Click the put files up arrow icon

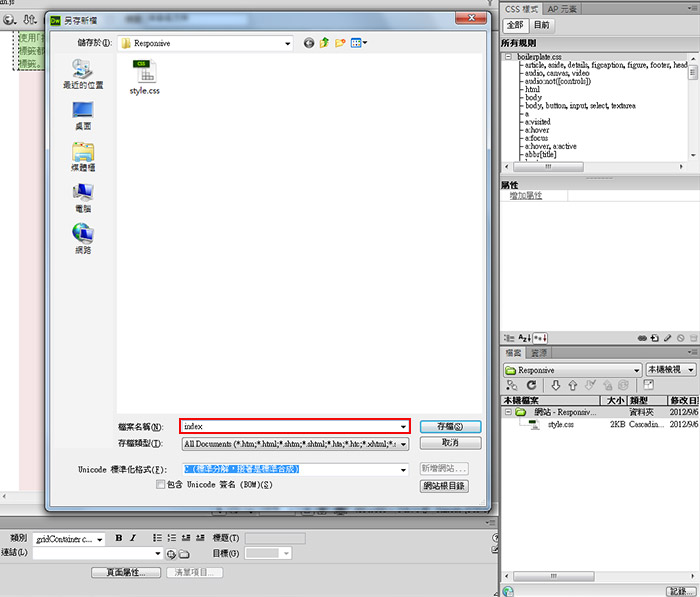pyautogui.click(x=573, y=385)
